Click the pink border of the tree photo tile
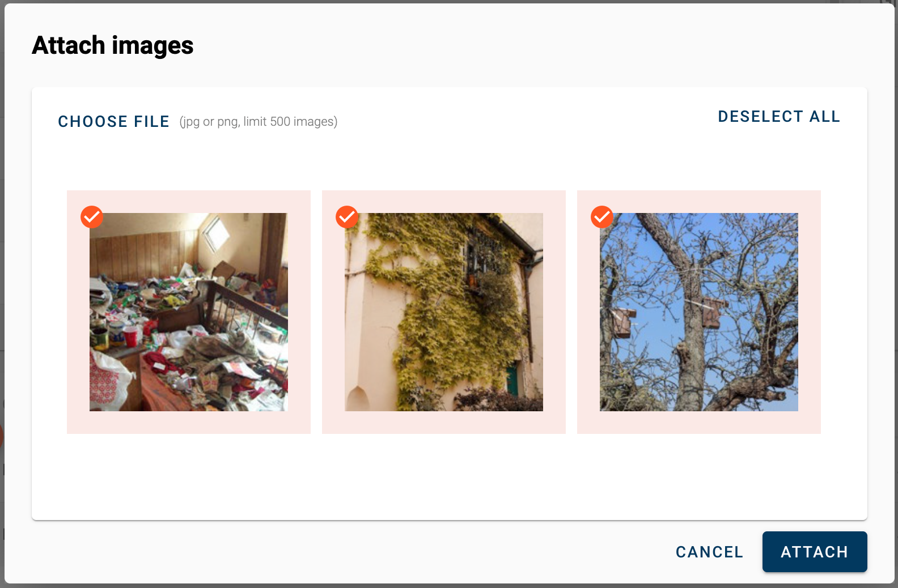The height and width of the screenshot is (588, 898). pyautogui.click(x=699, y=423)
